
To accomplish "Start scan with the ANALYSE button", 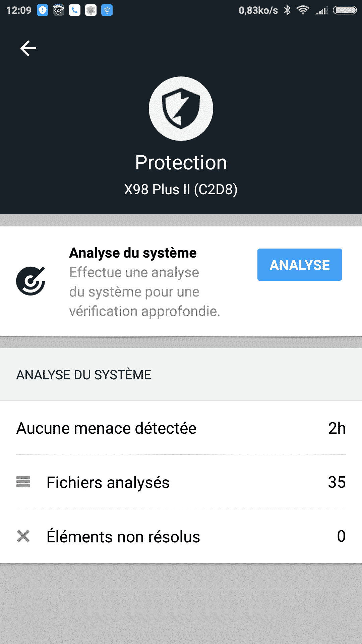I will pyautogui.click(x=299, y=265).
